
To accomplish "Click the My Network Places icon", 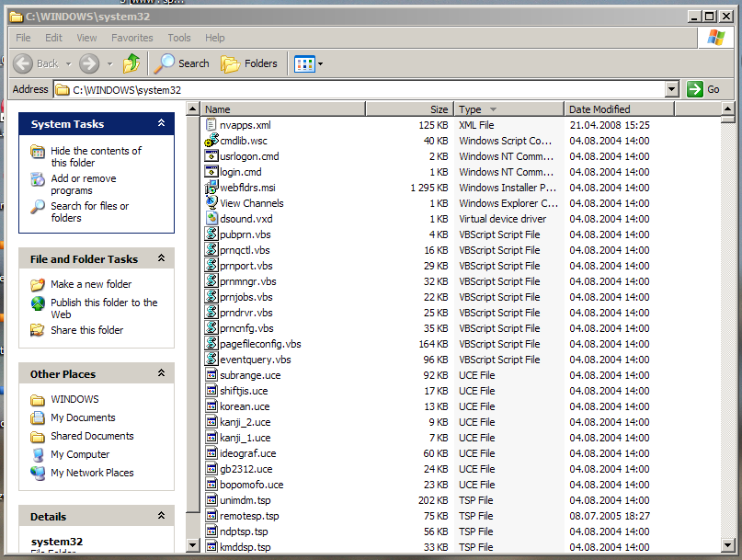I will coord(38,473).
